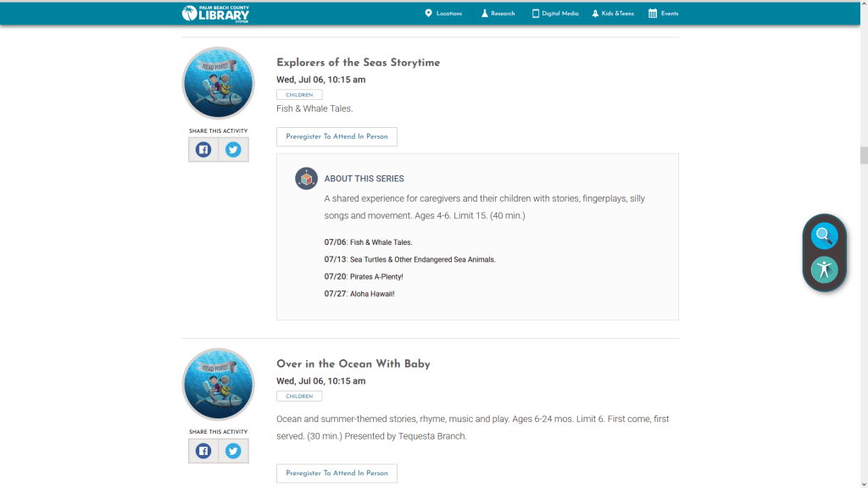The width and height of the screenshot is (868, 488).
Task: Share Explorers of the Seas on Twitter
Action: (x=233, y=150)
